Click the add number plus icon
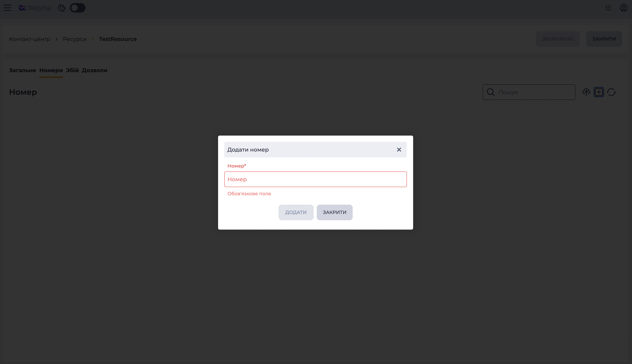This screenshot has height=364, width=632. [598, 92]
